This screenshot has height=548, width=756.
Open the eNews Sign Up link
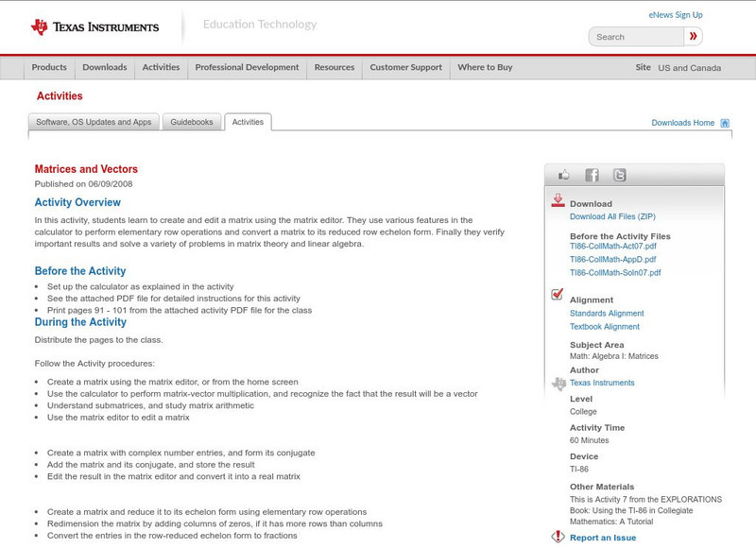(x=676, y=15)
